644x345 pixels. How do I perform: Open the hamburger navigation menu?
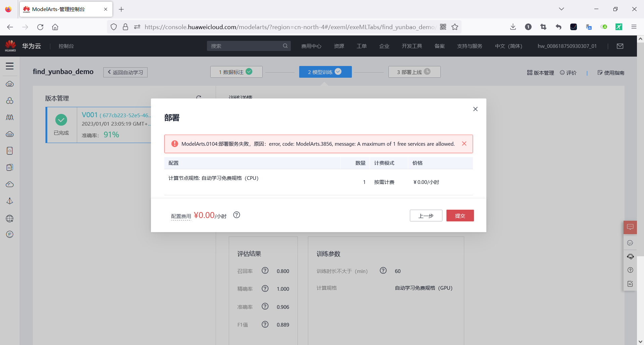pyautogui.click(x=10, y=66)
